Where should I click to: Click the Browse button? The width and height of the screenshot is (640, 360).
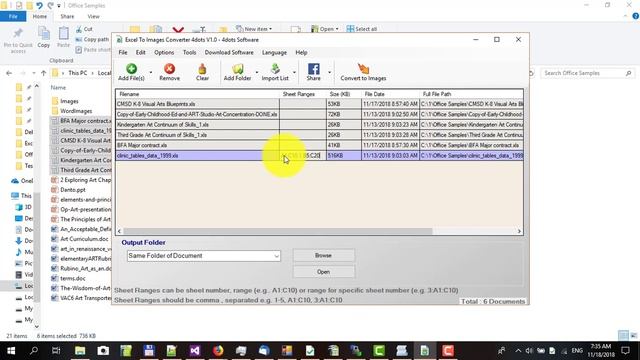323,256
